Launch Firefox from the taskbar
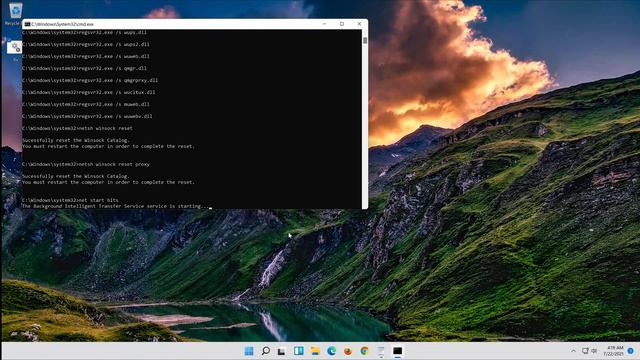The height and width of the screenshot is (360, 640). [348, 351]
